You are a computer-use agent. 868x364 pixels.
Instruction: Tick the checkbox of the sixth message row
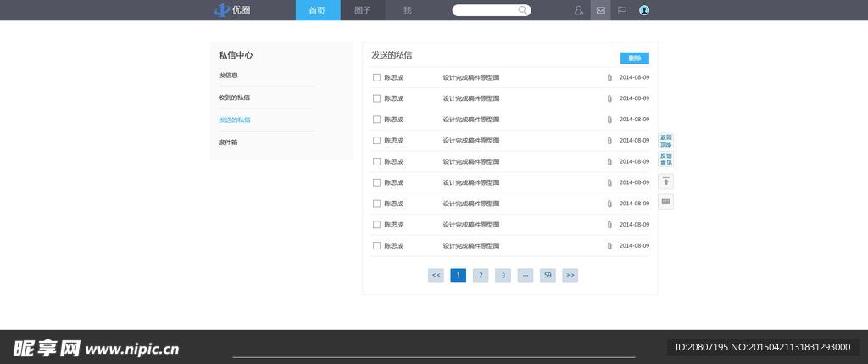376,182
